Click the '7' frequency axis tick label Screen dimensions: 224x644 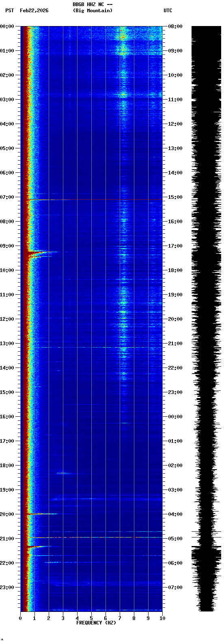[x=120, y=618]
